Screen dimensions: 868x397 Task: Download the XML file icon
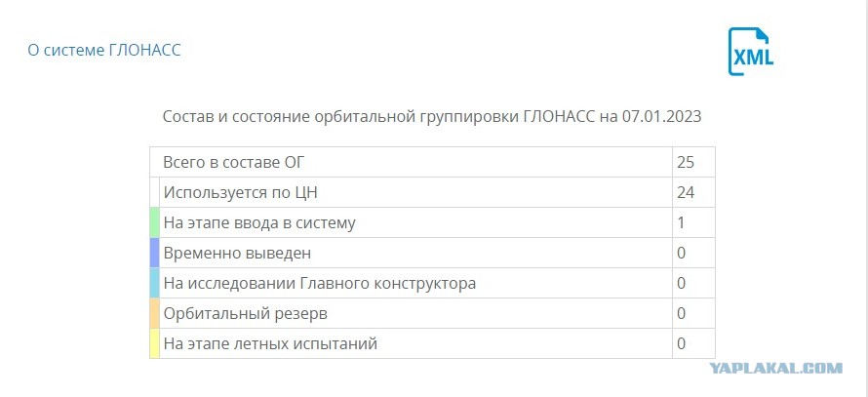pos(751,52)
